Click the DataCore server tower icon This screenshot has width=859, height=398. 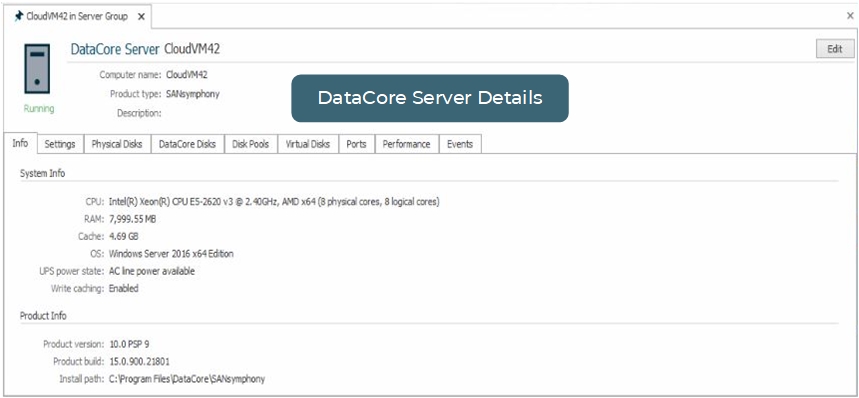pos(37,69)
